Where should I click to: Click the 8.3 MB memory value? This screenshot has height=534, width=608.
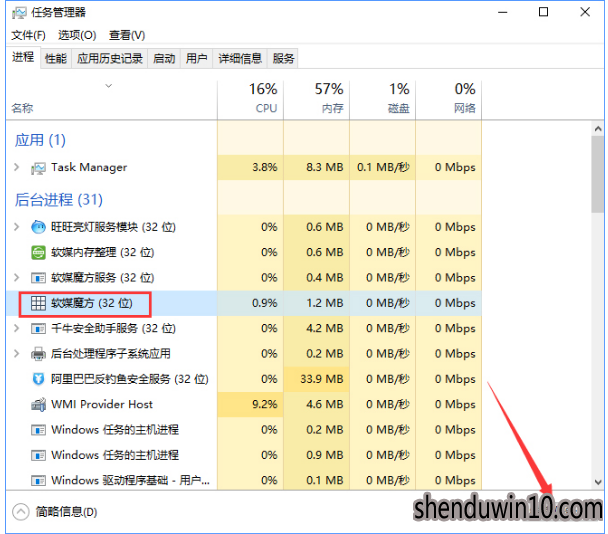[x=325, y=167]
